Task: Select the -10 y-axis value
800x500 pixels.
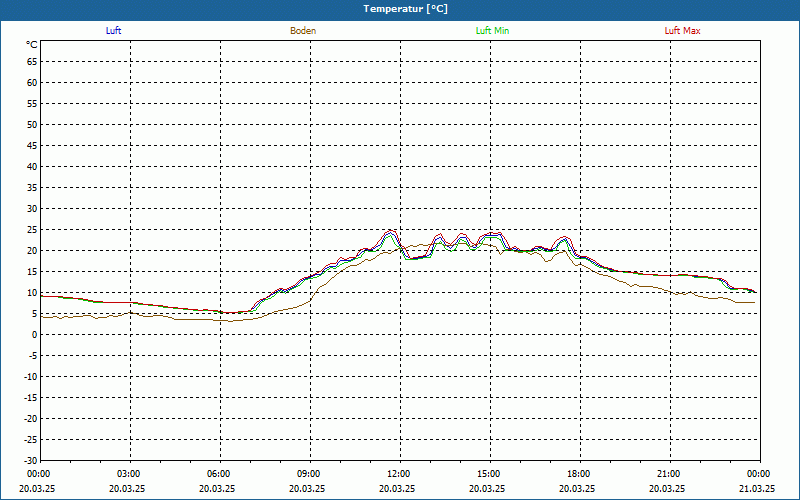Action: tap(31, 377)
